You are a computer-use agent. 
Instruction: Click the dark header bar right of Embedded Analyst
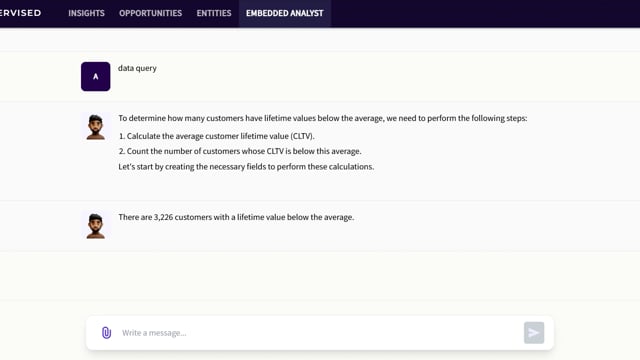point(485,13)
